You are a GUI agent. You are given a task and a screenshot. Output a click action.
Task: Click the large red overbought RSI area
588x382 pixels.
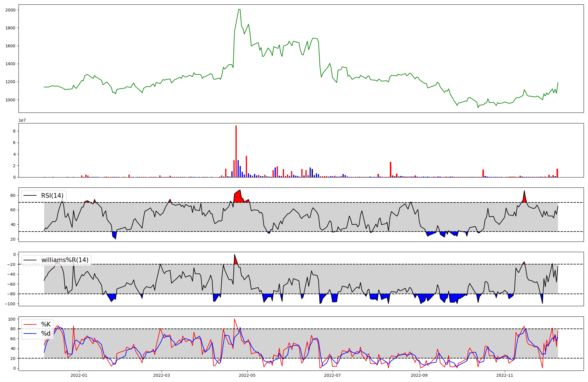click(x=238, y=197)
